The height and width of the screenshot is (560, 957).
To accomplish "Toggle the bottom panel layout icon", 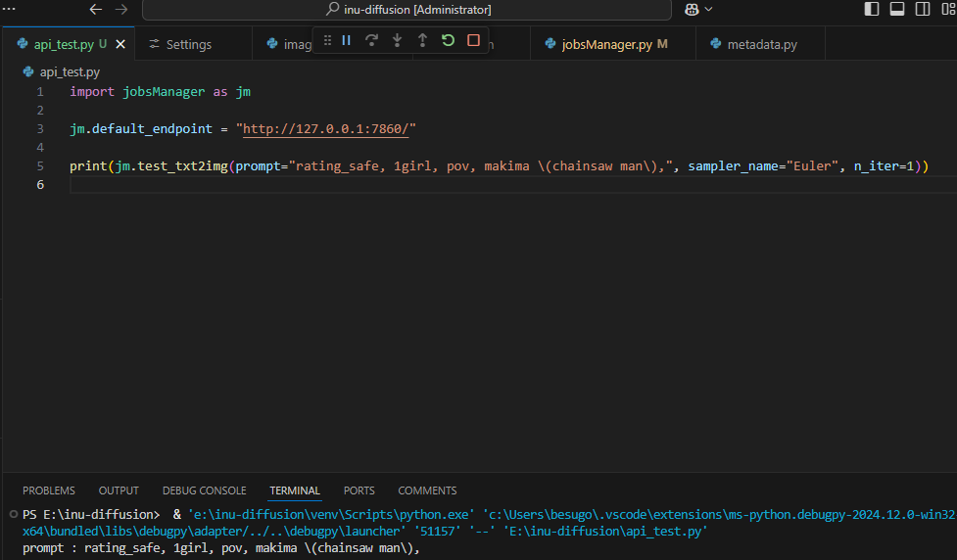I will click(896, 9).
